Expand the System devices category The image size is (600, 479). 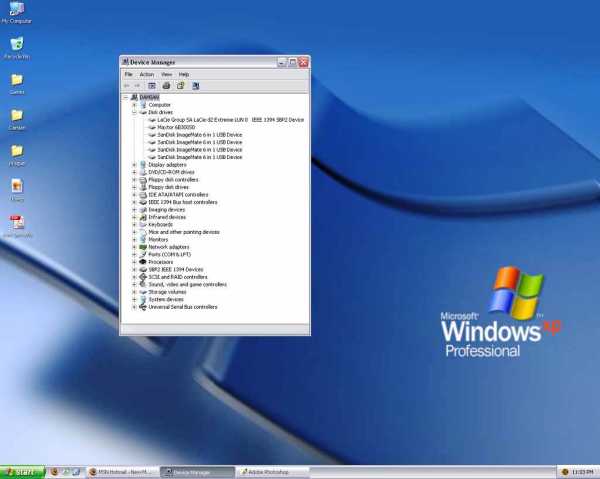(134, 299)
